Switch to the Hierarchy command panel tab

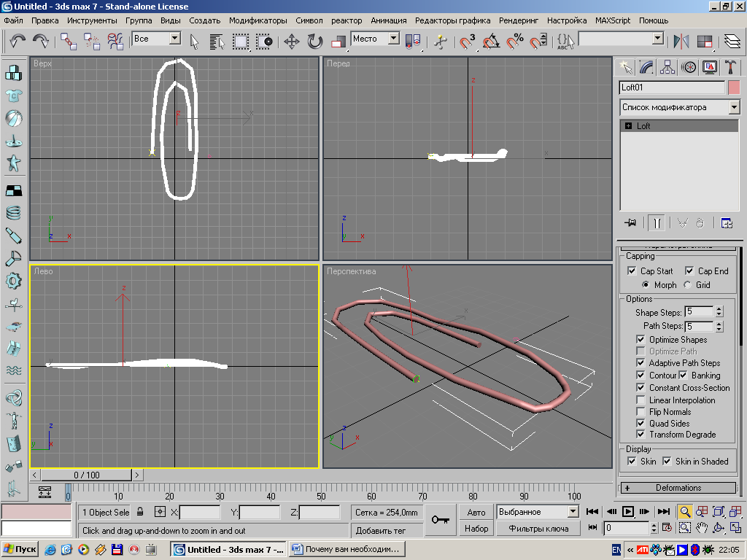click(667, 67)
